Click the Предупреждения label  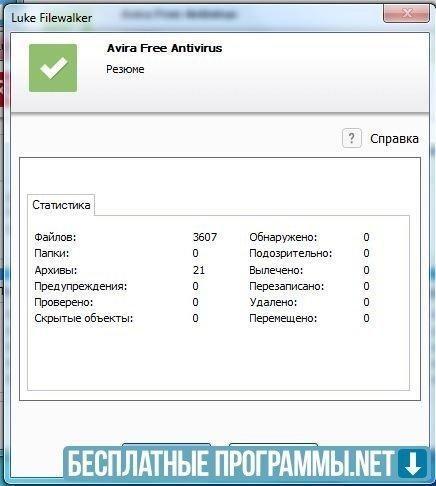pos(81,286)
